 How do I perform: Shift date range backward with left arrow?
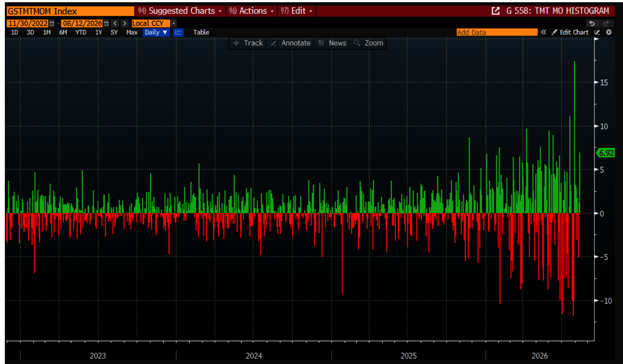click(115, 23)
